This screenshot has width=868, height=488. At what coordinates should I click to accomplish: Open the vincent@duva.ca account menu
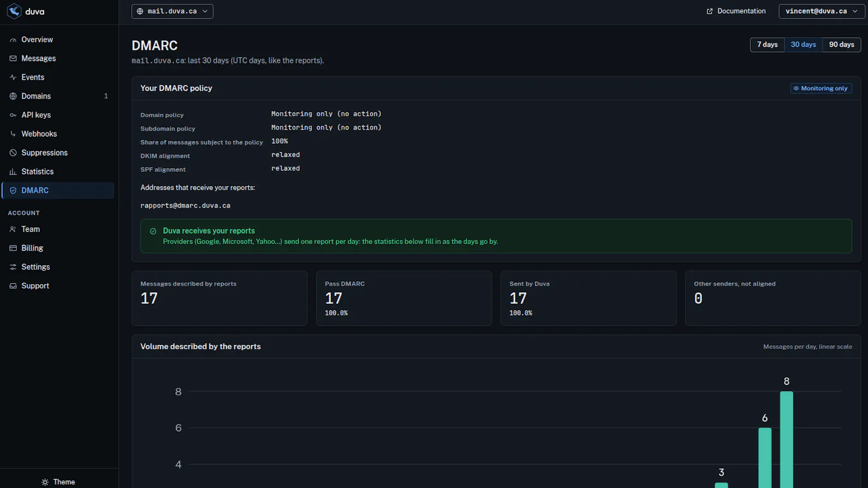pos(821,11)
